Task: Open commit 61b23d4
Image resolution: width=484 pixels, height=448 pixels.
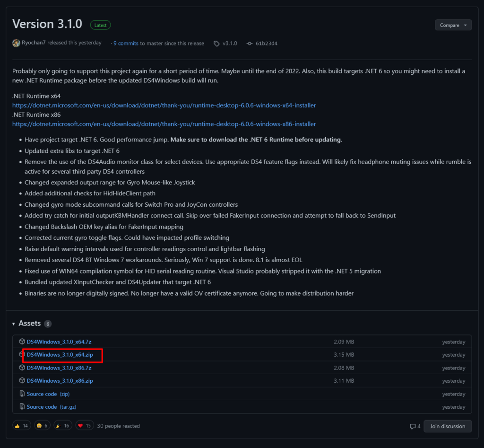Action: (x=267, y=44)
